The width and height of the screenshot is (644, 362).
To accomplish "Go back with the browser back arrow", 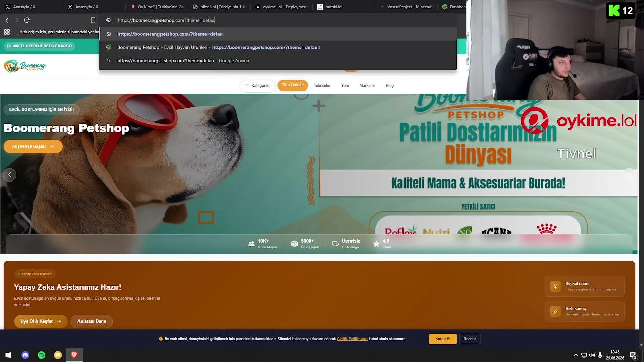I will coord(7,20).
